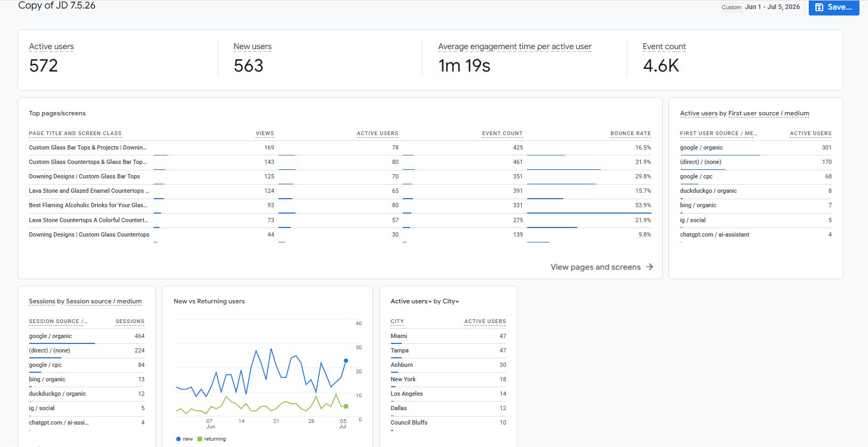
Task: Select row 'Custom Glass Bar Tops & Projects | Downin...'
Action: [x=340, y=148]
